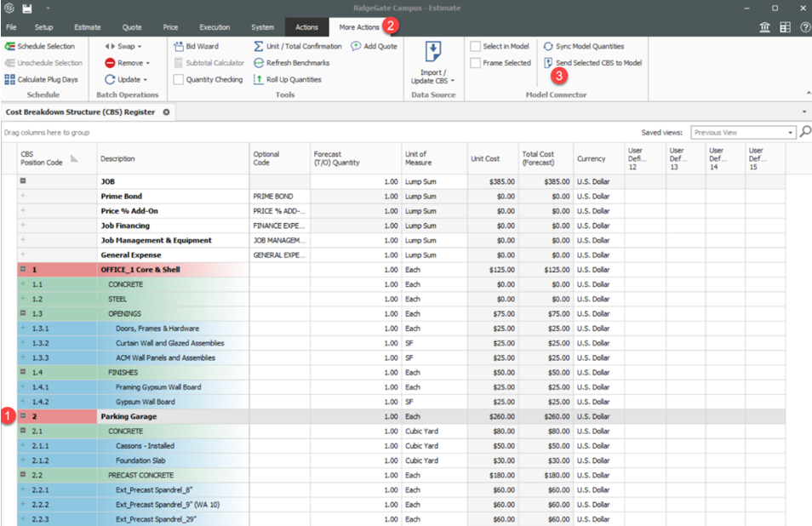Switch to the Estimate ribbon tab
812x526 pixels.
[87, 27]
